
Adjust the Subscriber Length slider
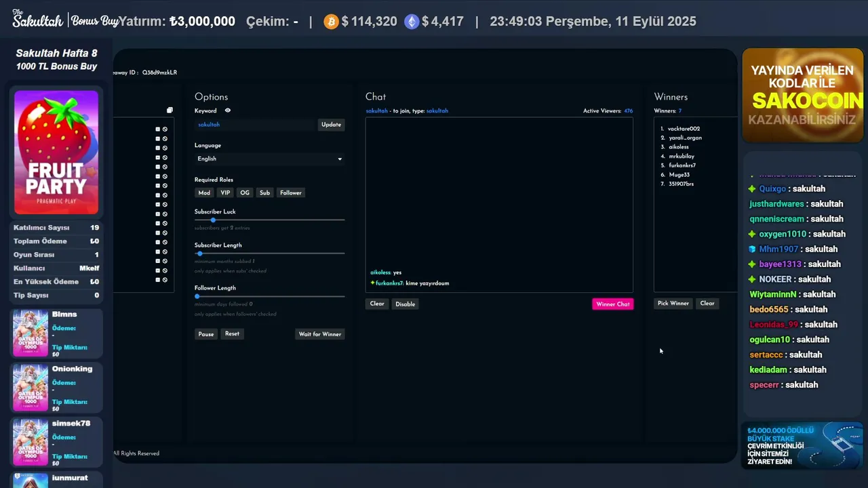(199, 253)
